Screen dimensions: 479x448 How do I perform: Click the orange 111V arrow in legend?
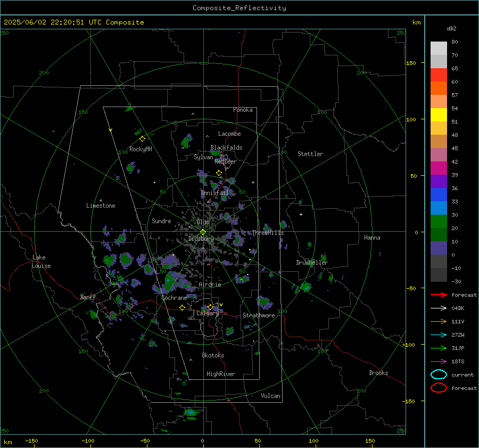[x=439, y=321]
